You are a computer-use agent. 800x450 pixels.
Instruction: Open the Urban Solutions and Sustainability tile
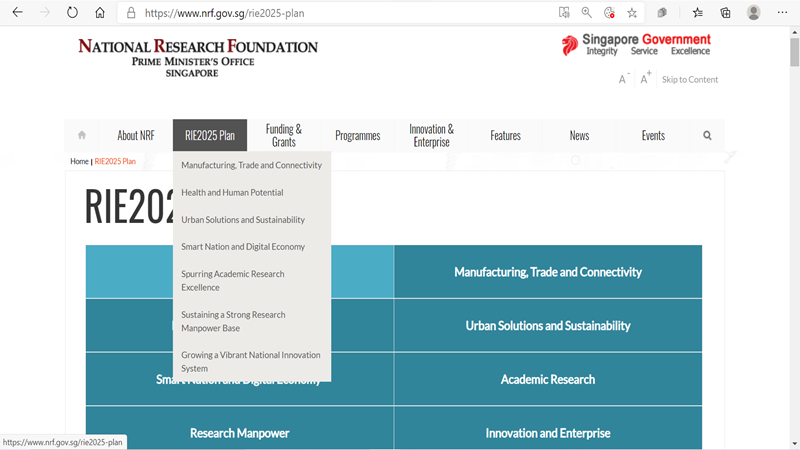(x=548, y=326)
